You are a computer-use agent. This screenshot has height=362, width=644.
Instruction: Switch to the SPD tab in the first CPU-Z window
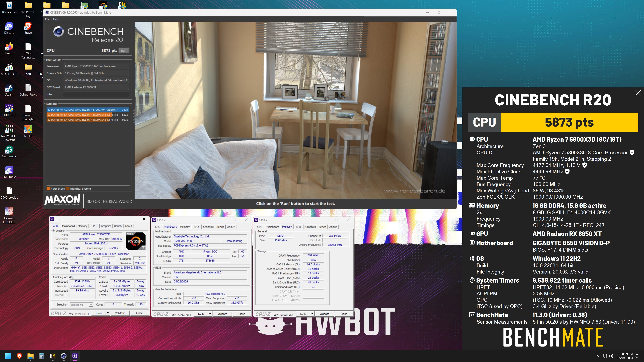(x=94, y=226)
